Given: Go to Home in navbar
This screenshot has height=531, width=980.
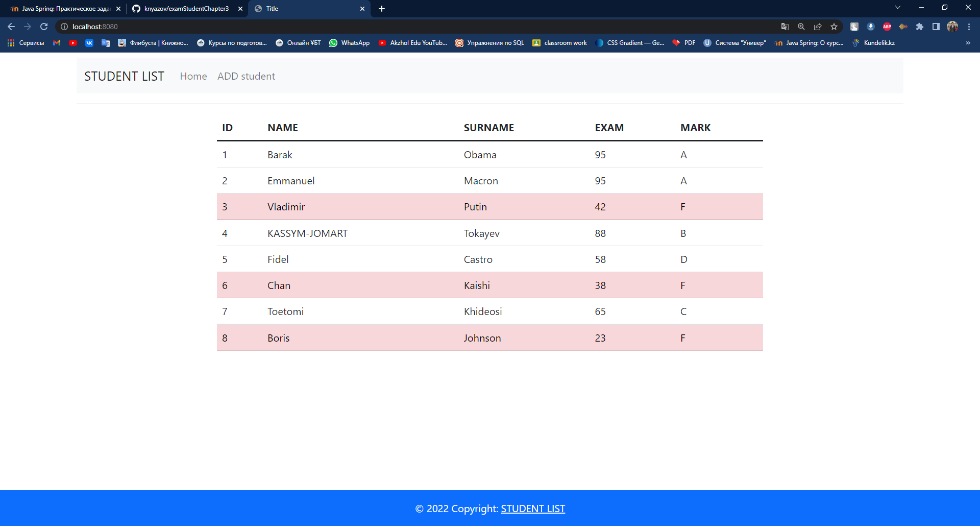Looking at the screenshot, I should (x=193, y=76).
